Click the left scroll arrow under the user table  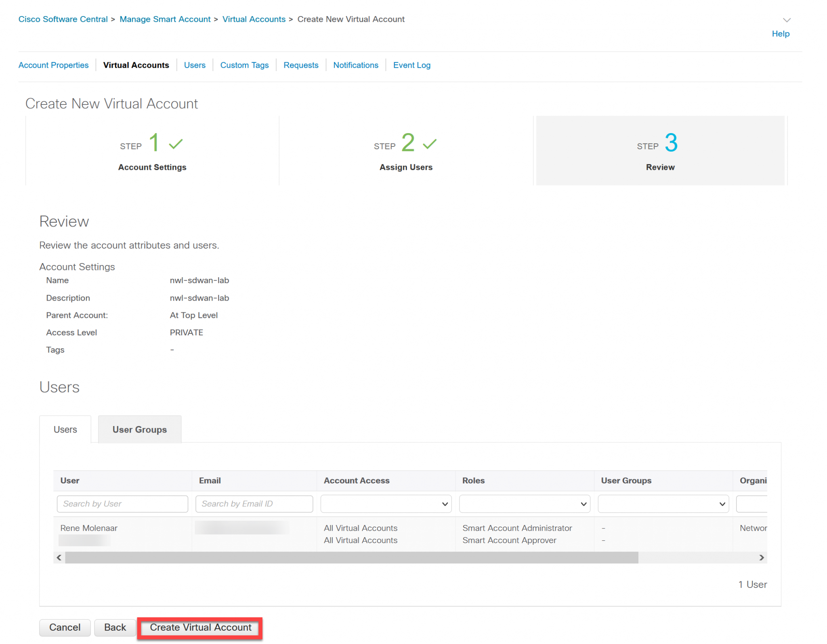pos(59,558)
